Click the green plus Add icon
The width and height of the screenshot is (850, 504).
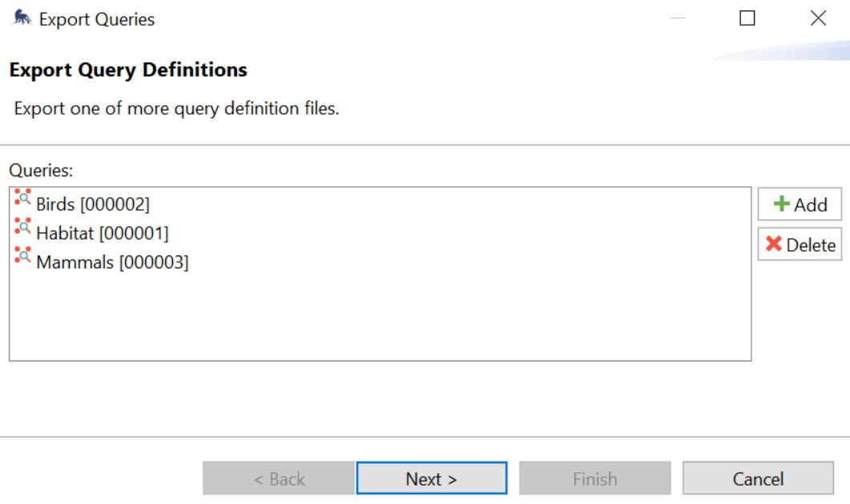coord(781,204)
